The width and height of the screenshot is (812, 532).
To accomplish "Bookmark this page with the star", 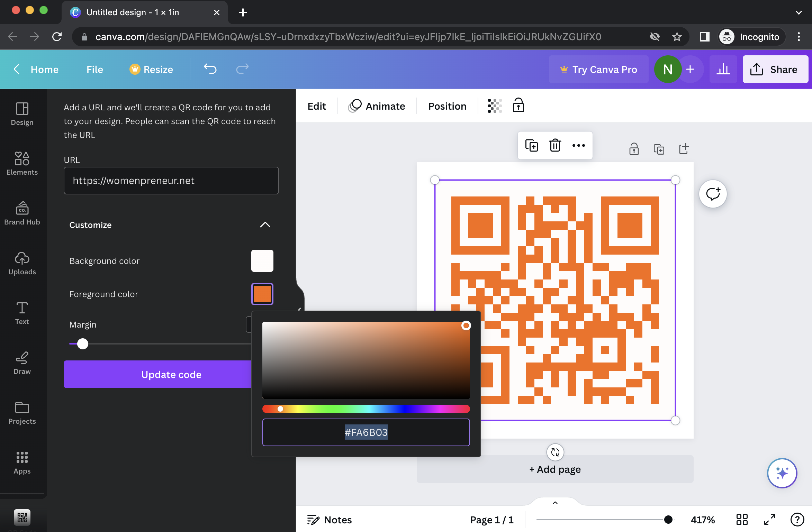I will click(x=677, y=37).
